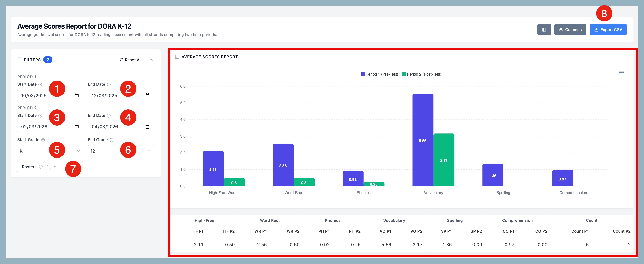The image size is (644, 264).
Task: Open Columns visibility options
Action: pos(570,30)
